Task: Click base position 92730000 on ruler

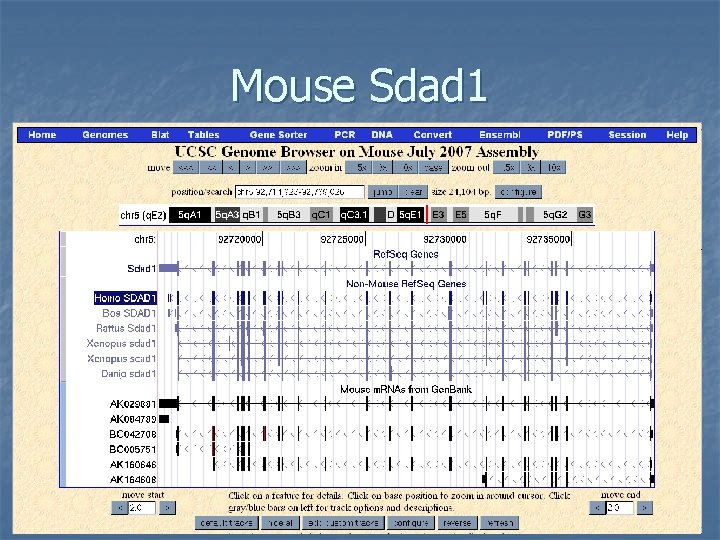Action: point(444,239)
